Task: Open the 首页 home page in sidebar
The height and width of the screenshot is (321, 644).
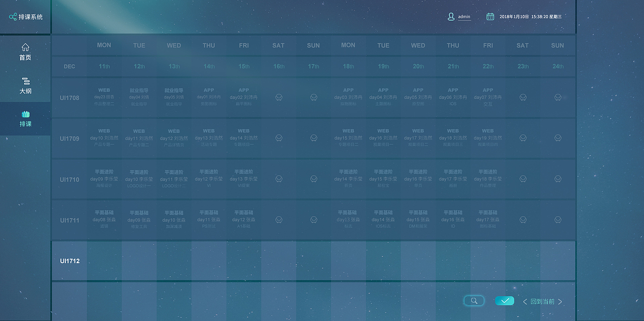Action: tap(25, 52)
